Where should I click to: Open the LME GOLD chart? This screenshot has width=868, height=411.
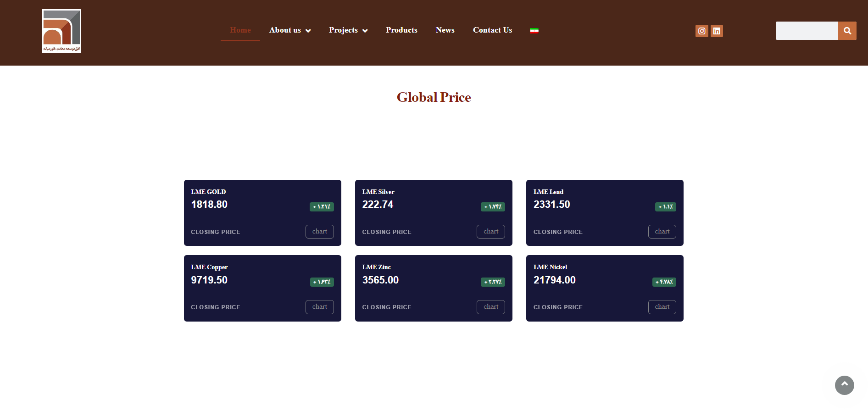click(320, 232)
